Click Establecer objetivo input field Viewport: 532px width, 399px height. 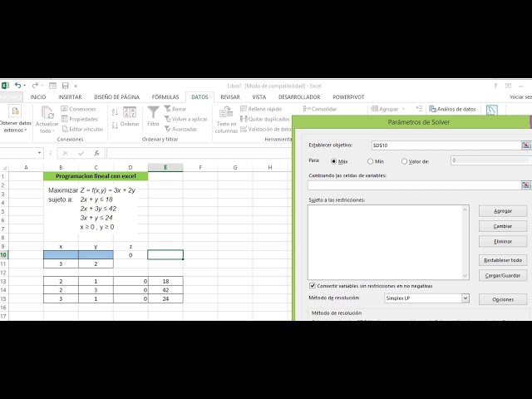pos(446,145)
